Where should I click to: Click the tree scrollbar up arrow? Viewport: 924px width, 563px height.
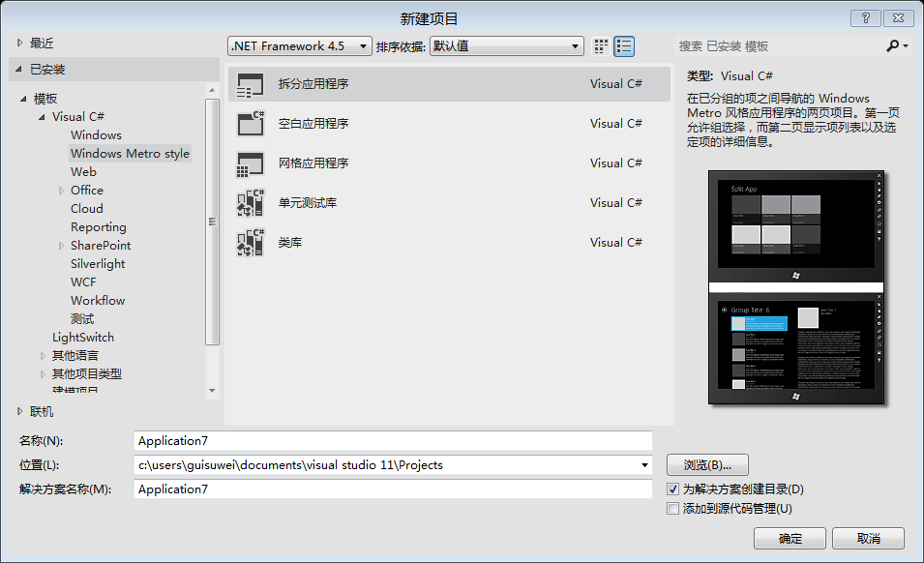click(212, 90)
